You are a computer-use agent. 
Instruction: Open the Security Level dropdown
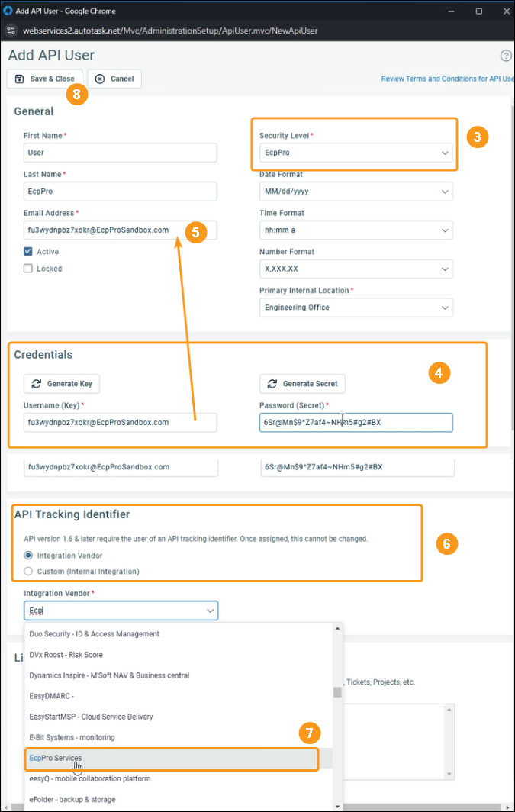tap(356, 153)
